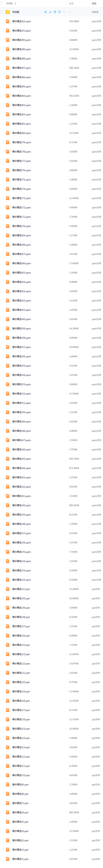Viewport: 103px width, 868px height.
Task: Open the more options ellipsis on 预览图 row
Action: tap(64, 12)
